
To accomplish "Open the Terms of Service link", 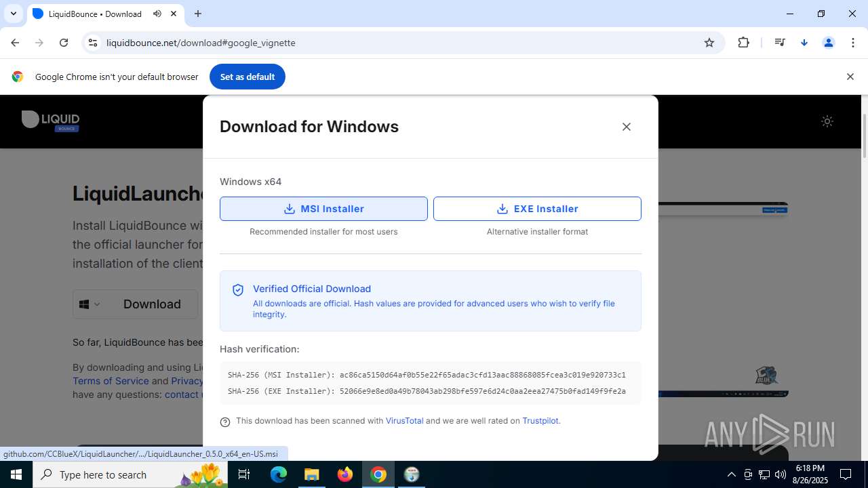I will (x=111, y=381).
